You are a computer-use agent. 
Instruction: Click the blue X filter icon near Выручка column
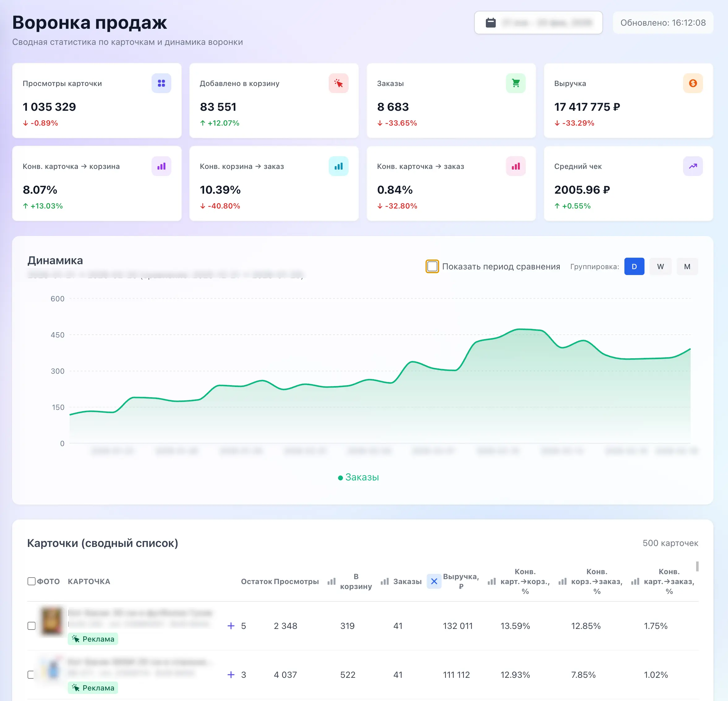click(434, 581)
